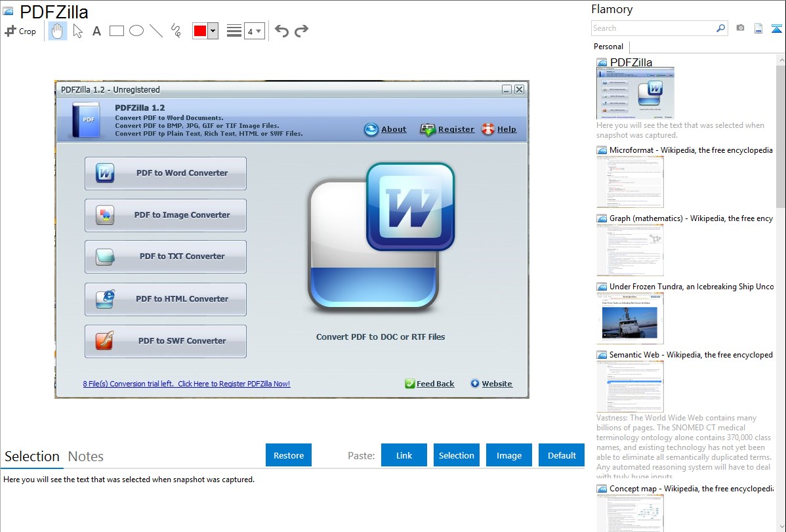Viewport: 786px width, 532px height.
Task: Open the Notes tab
Action: click(86, 457)
